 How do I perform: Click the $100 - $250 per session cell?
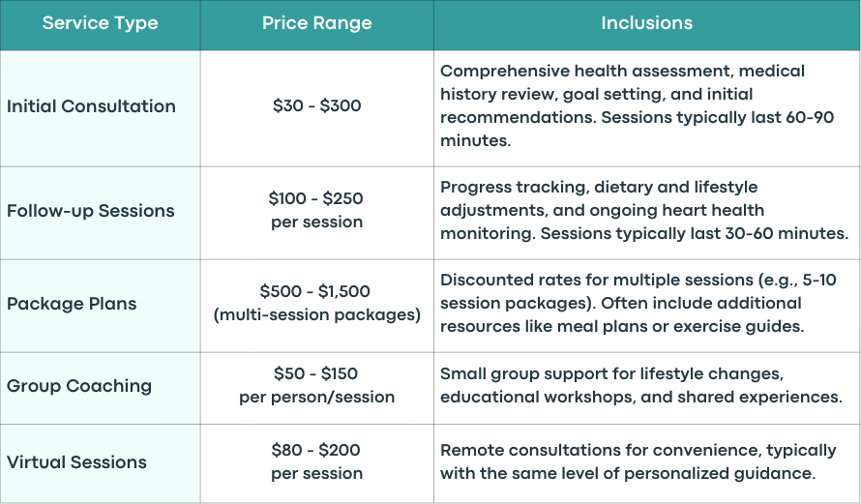pyautogui.click(x=317, y=210)
